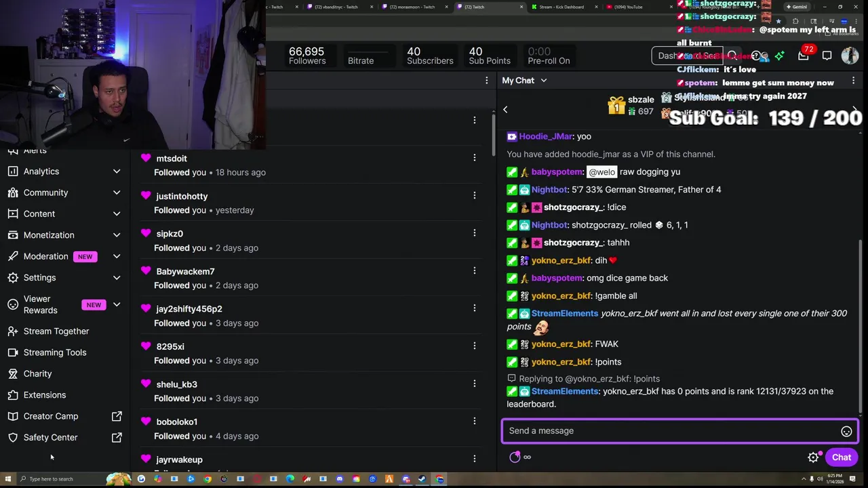Click the purple Chat send button
This screenshot has width=868, height=488.
point(842,457)
